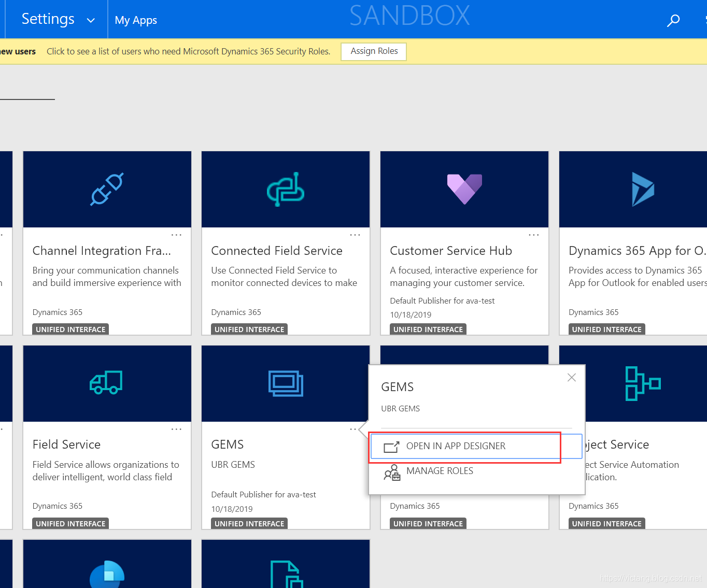Open Field Service truck icon tile
The height and width of the screenshot is (588, 707).
point(107,383)
